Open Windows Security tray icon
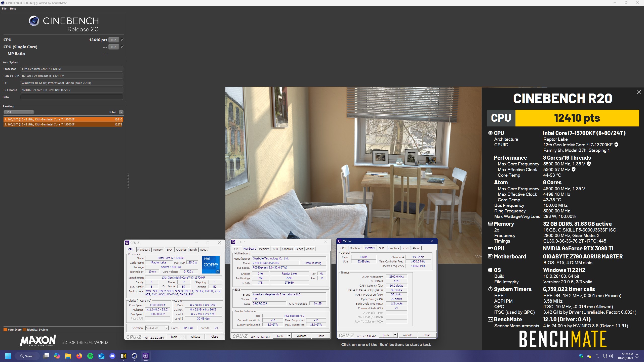 tap(581, 356)
